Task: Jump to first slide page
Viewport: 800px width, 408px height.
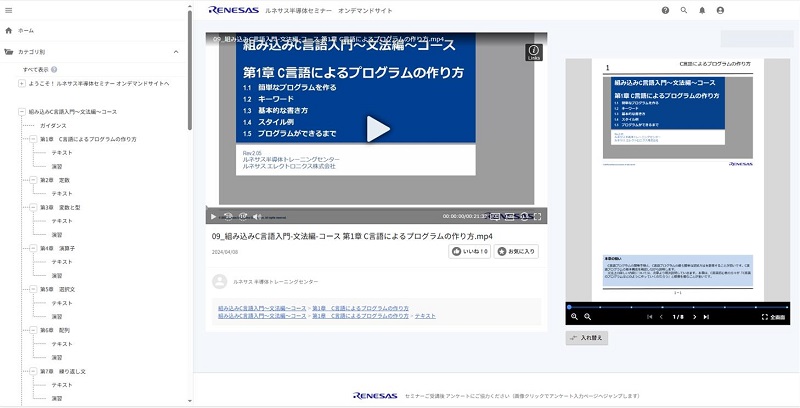Action: pyautogui.click(x=649, y=317)
